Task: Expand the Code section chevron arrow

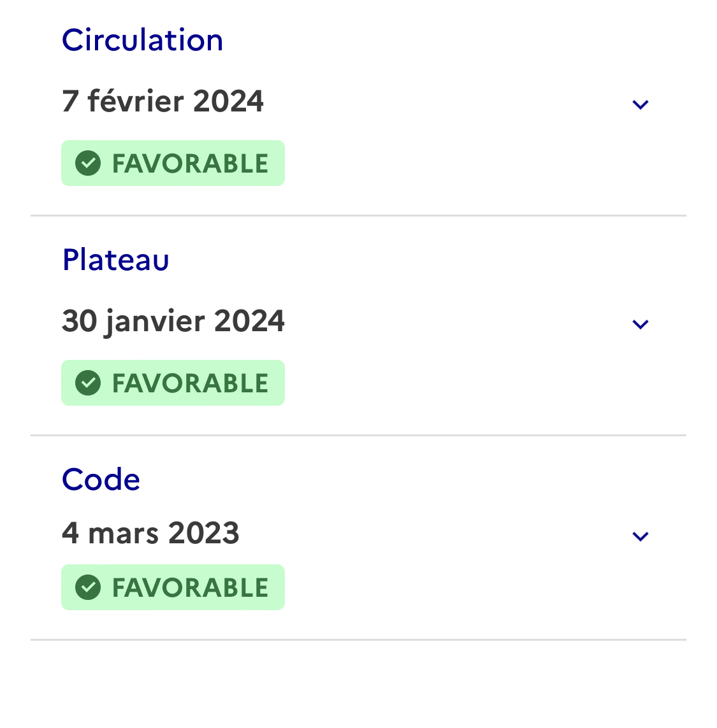Action: tap(640, 536)
